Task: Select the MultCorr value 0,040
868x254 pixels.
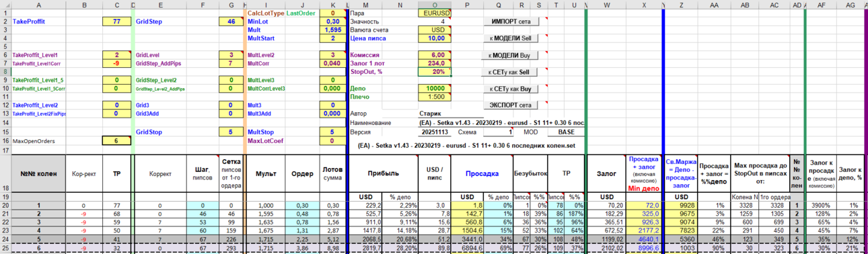Action: click(x=332, y=63)
